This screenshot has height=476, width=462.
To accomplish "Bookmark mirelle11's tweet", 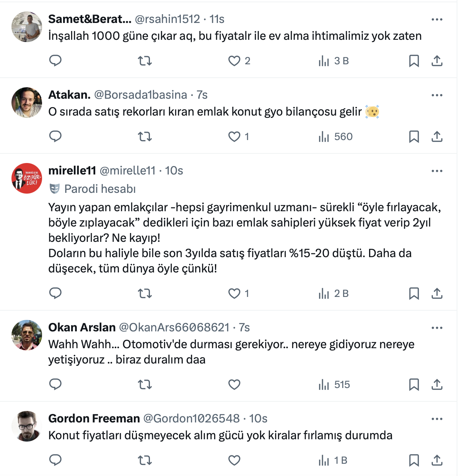I will 414,293.
